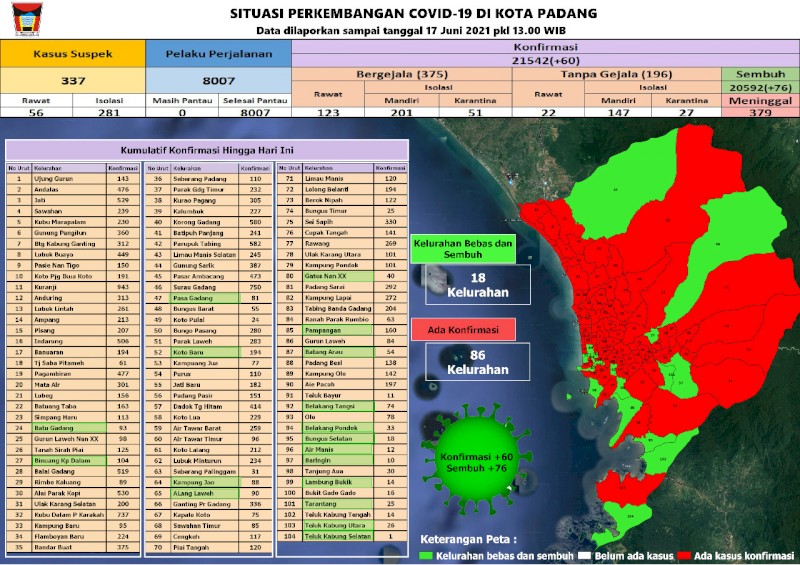Click the Surau Gadang count 750
This screenshot has height=565, width=800.
[255, 287]
